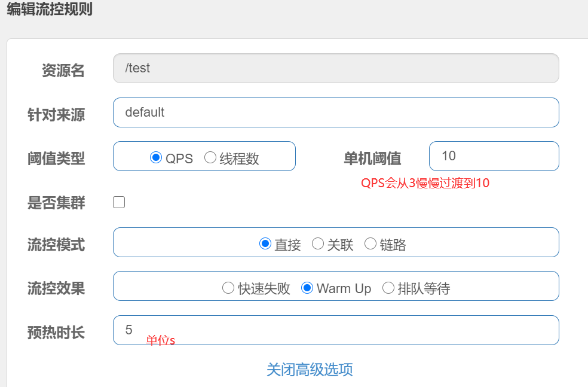Image resolution: width=588 pixels, height=387 pixels.
Task: Click the 流控效果 label
Action: pyautogui.click(x=56, y=289)
